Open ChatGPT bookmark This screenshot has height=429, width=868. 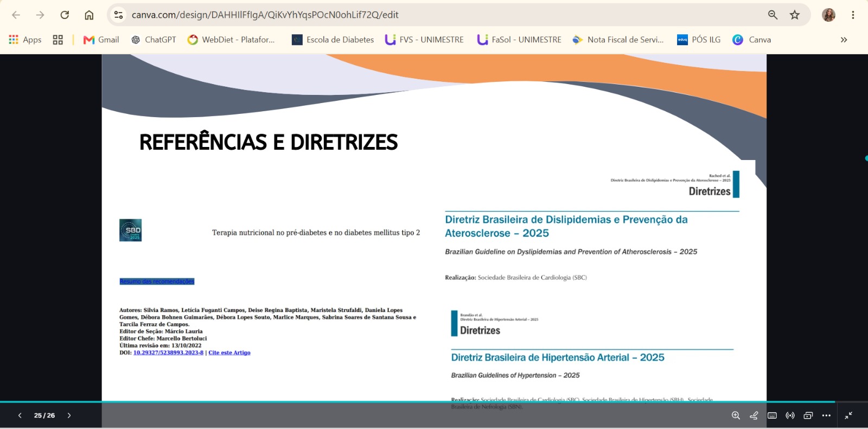point(154,40)
